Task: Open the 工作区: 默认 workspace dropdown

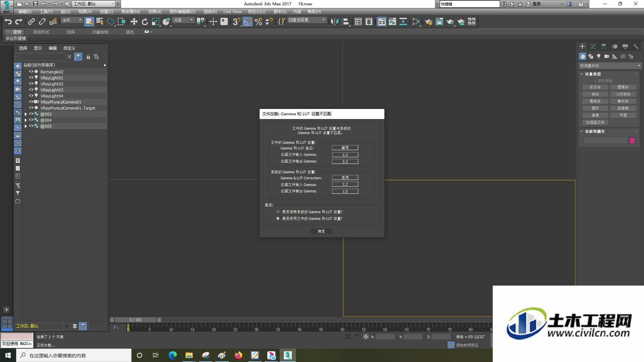Action: (x=94, y=4)
